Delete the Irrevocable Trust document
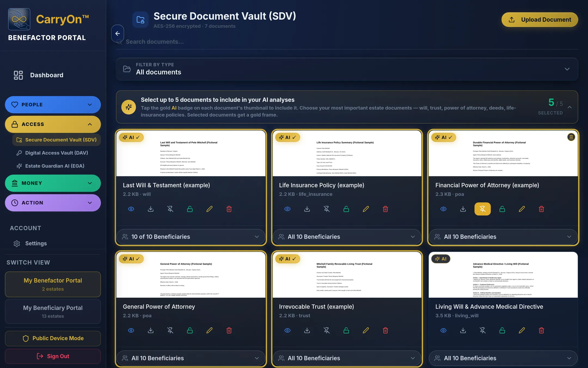 coord(385,330)
